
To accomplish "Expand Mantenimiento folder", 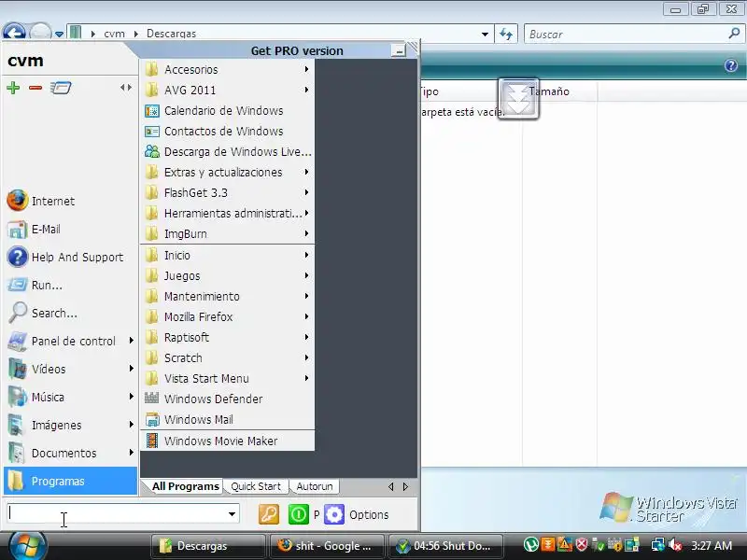I will point(227,296).
